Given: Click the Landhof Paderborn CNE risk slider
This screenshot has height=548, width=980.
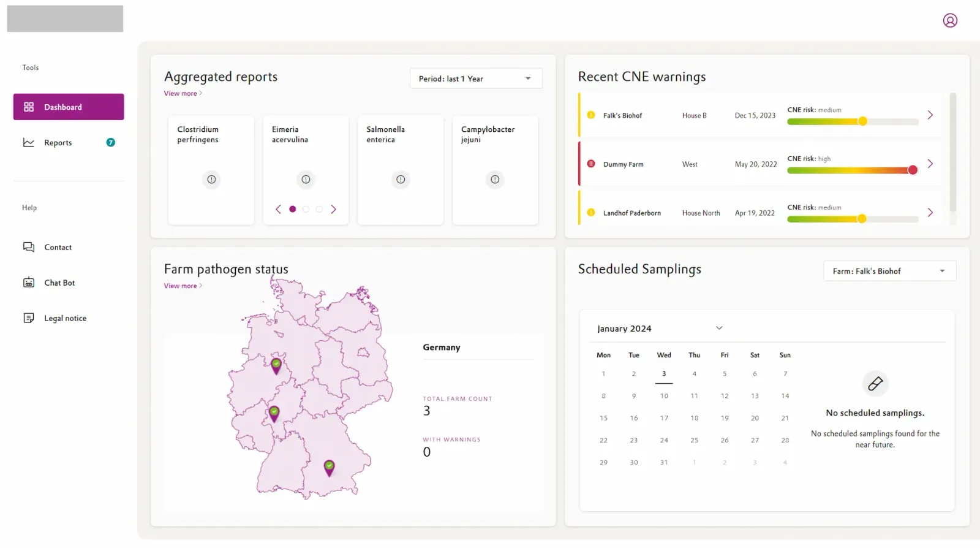Looking at the screenshot, I should (x=853, y=219).
